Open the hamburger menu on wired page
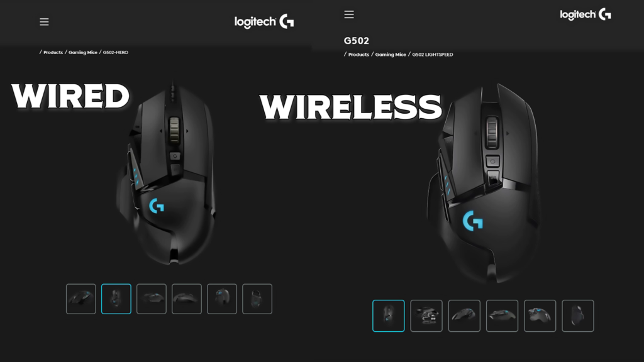The width and height of the screenshot is (644, 362). (x=44, y=22)
